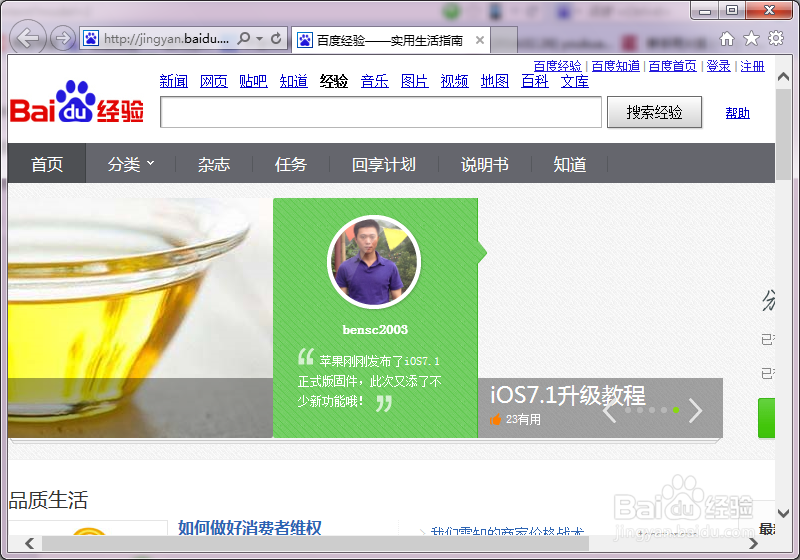Show the next carousel slide arrow
This screenshot has width=800, height=560.
pos(695,410)
